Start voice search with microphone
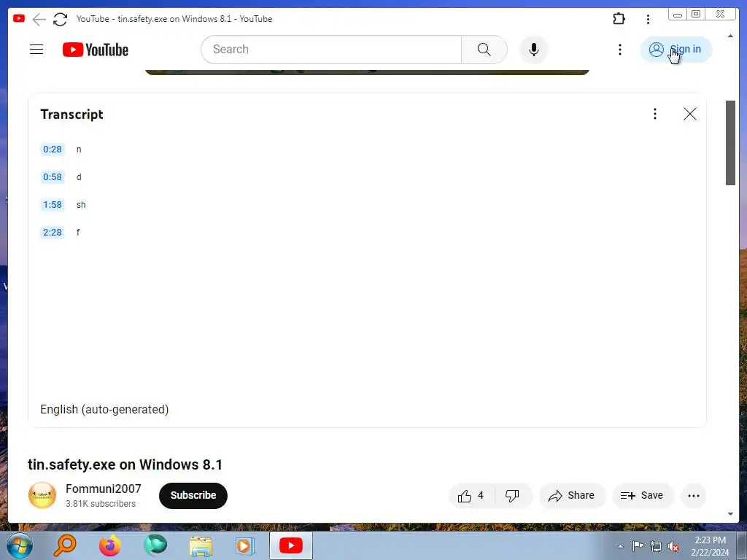This screenshot has height=560, width=747. click(x=534, y=50)
